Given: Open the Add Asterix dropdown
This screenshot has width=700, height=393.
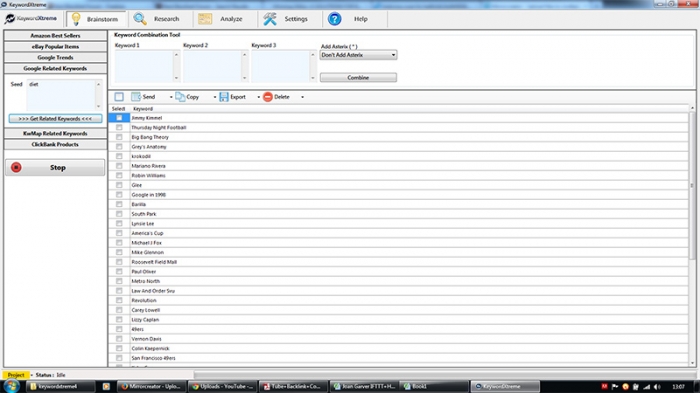Looking at the screenshot, I should [358, 55].
